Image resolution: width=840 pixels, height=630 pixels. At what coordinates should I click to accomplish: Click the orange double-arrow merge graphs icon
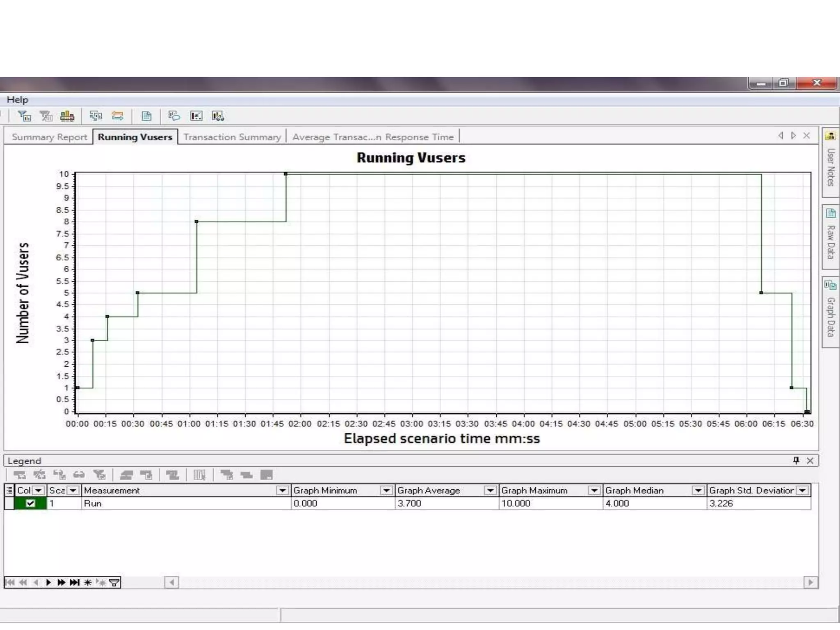[x=118, y=116]
